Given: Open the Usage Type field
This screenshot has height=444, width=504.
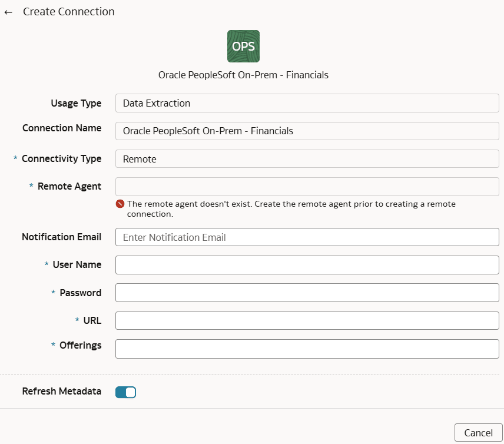Looking at the screenshot, I should click(x=307, y=103).
